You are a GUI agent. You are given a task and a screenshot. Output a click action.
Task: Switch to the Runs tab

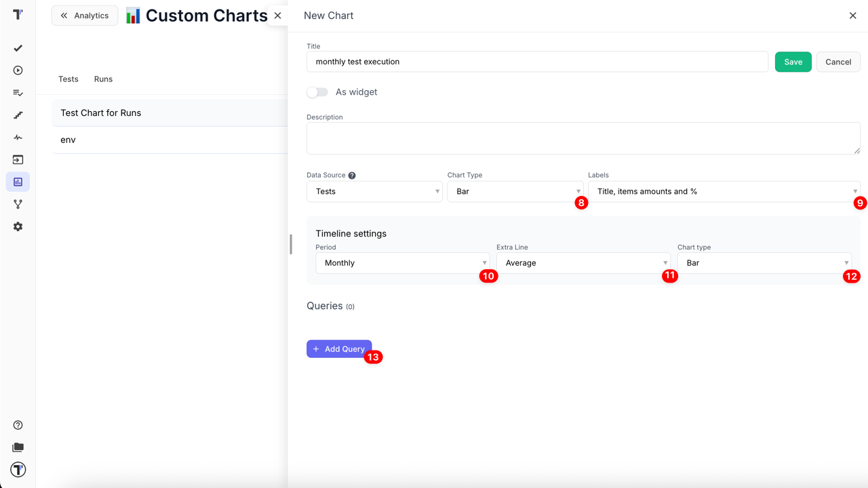(x=103, y=79)
